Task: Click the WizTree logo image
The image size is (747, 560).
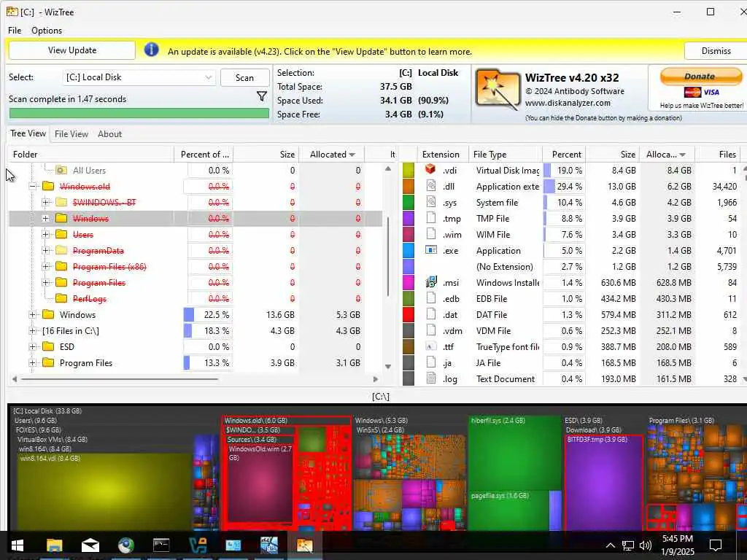Action: (498, 90)
